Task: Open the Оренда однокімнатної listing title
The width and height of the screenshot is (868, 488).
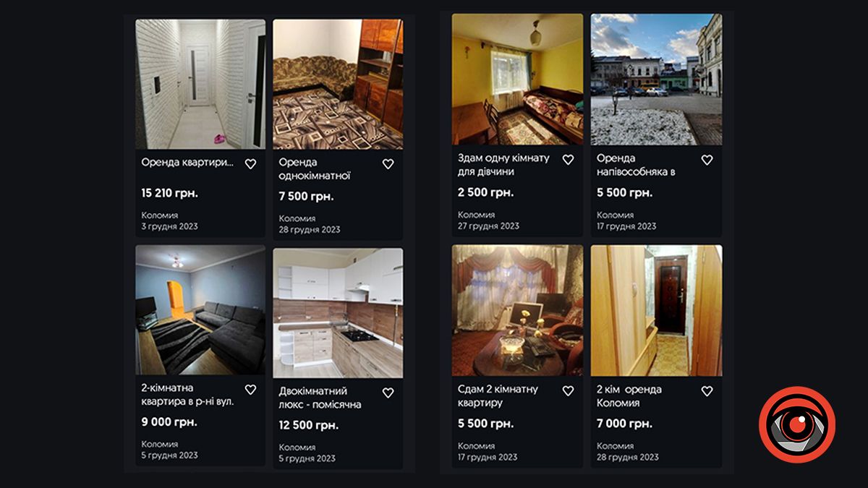Action: tap(315, 168)
